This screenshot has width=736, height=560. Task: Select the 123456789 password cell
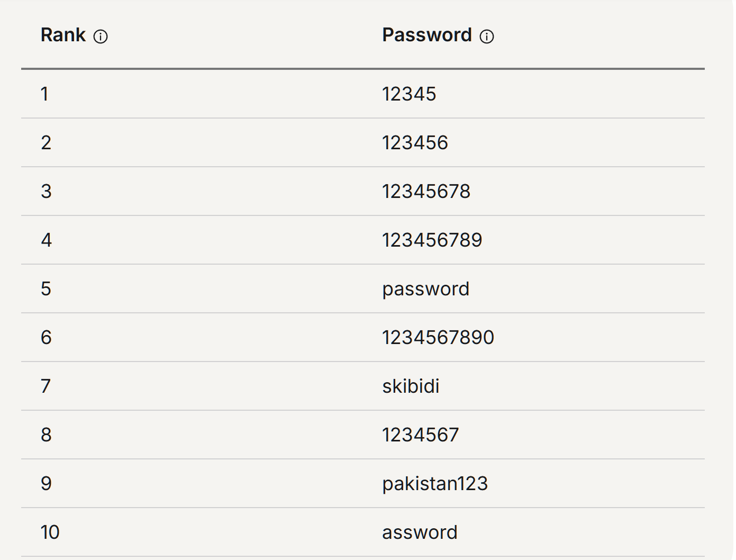tap(432, 240)
